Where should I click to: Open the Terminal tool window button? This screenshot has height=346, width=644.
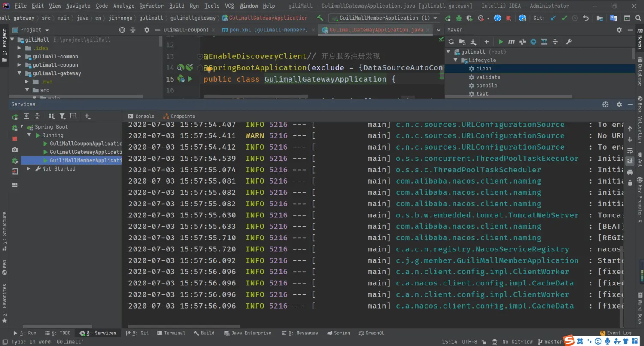(171, 333)
